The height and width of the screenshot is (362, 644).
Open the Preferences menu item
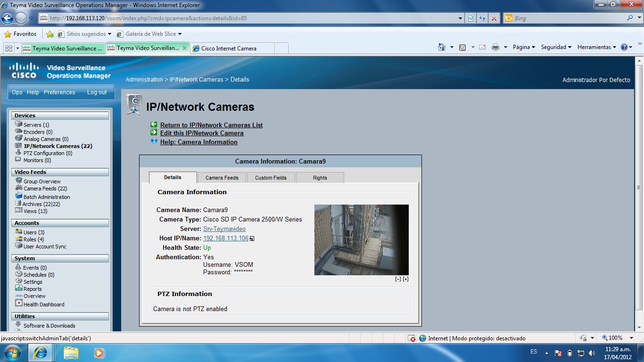[x=59, y=92]
